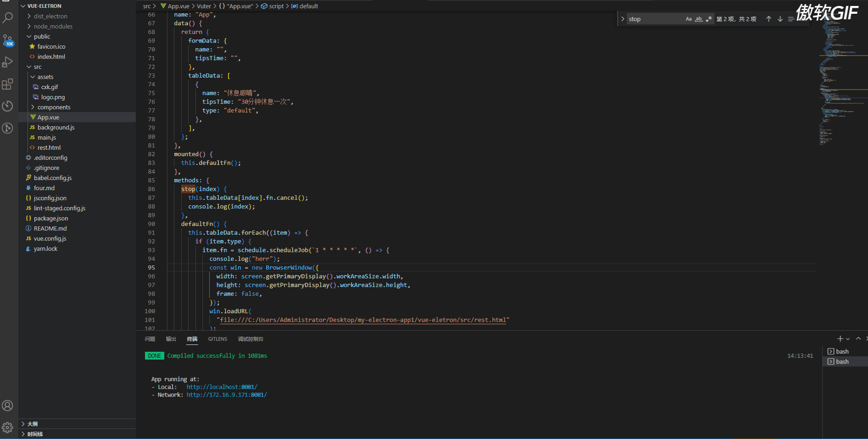Image resolution: width=868 pixels, height=439 pixels.
Task: Click the new terminal plus icon
Action: (840, 339)
